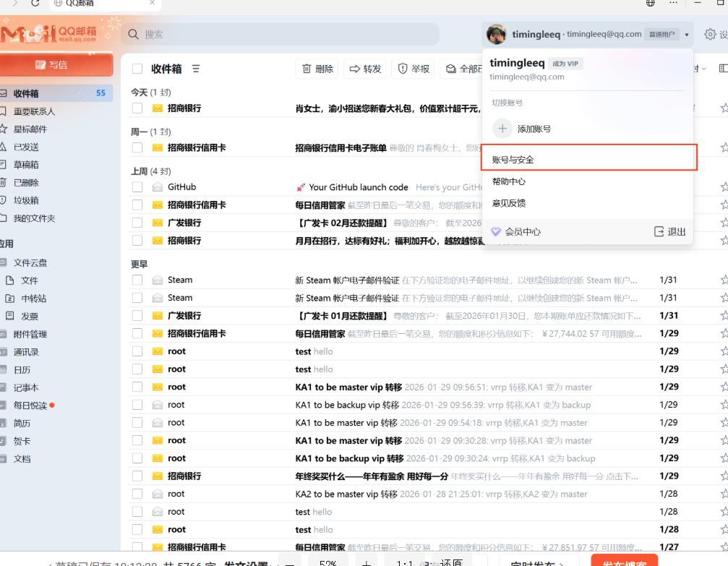
Task: Click the 添加账号 plus button
Action: (502, 129)
